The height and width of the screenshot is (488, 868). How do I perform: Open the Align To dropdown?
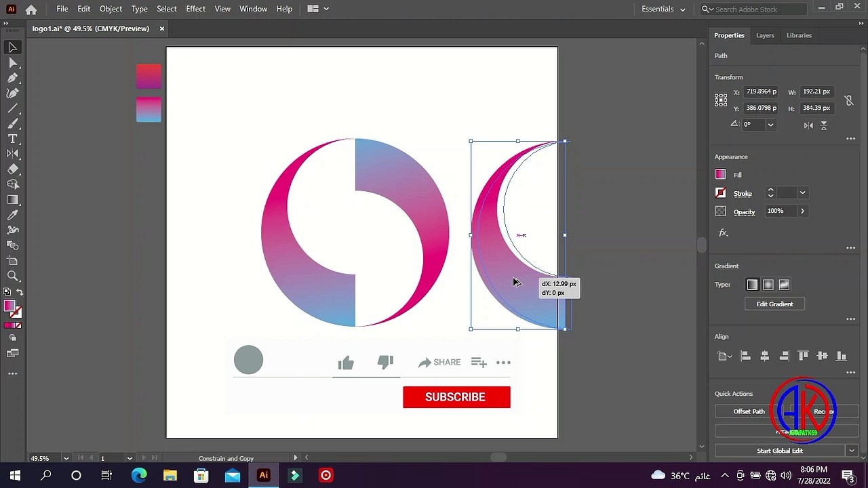[724, 356]
